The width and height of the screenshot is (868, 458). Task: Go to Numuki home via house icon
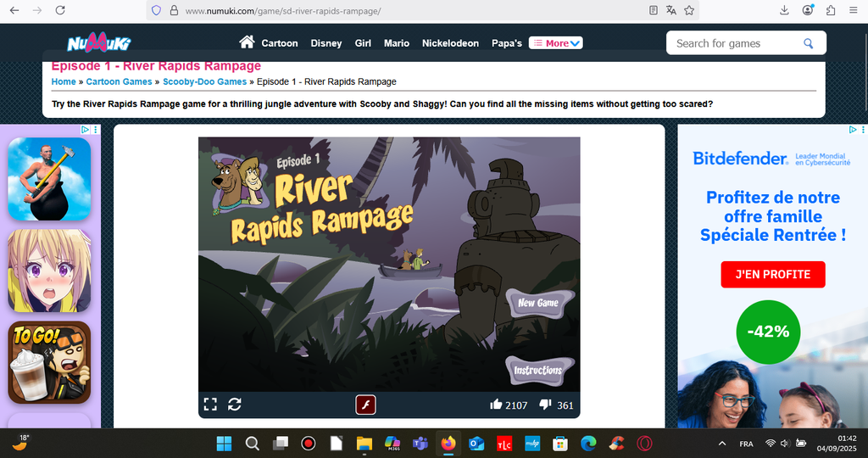pos(247,42)
